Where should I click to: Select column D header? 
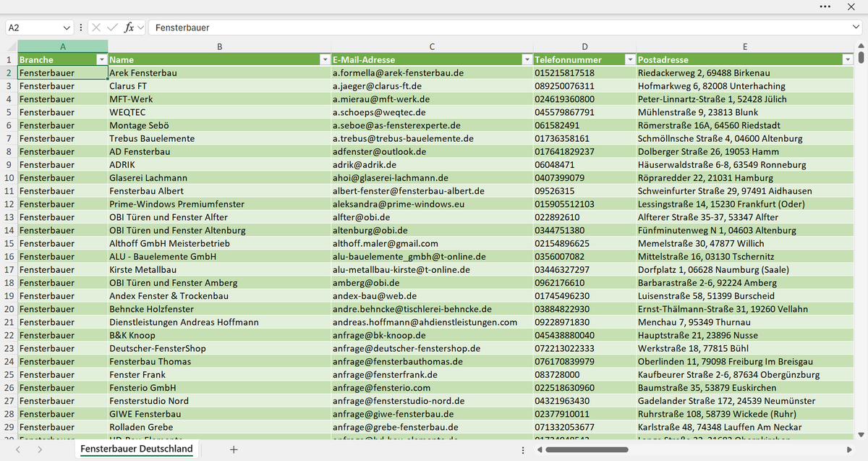point(584,46)
